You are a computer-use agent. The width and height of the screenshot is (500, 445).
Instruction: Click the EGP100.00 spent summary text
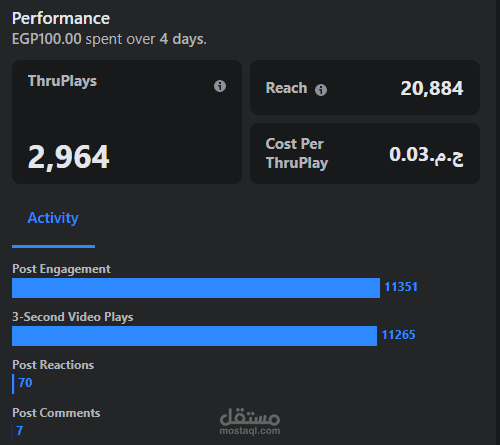(109, 39)
